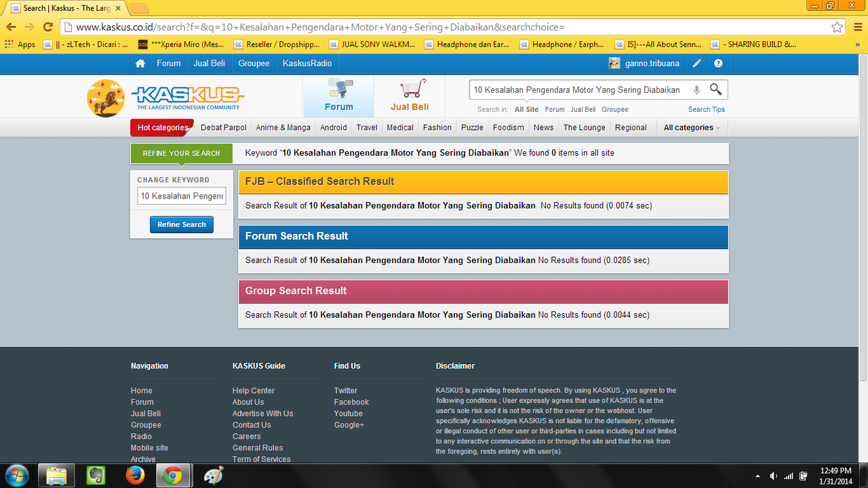The height and width of the screenshot is (488, 868).
Task: Open the Anime & Manga category
Action: (283, 127)
